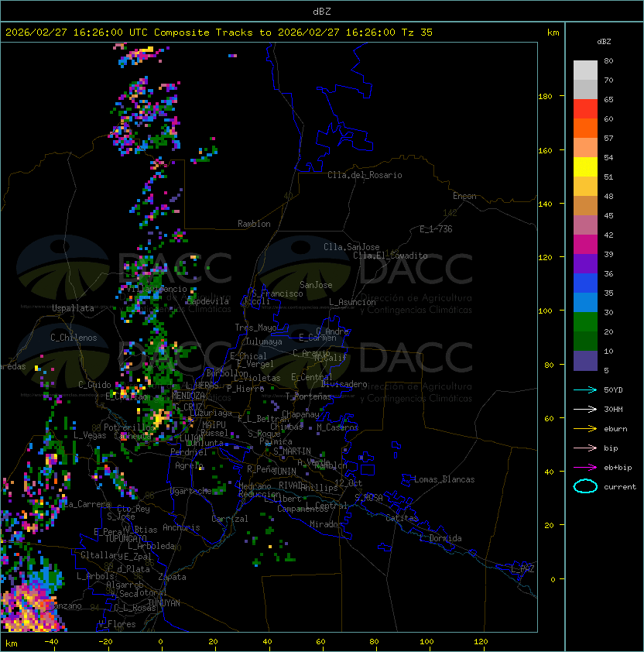Click the 'eburn' legend label
644x652 pixels.
[x=615, y=429]
